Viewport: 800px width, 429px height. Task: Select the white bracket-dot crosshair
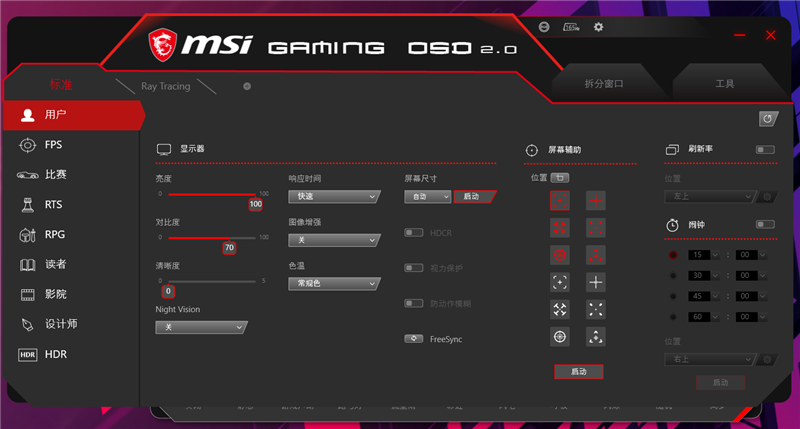click(x=560, y=282)
